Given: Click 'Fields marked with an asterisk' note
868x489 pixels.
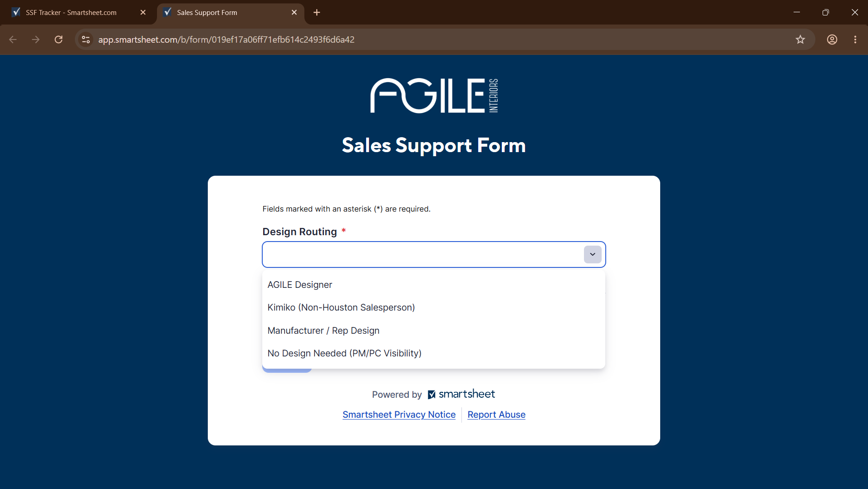Looking at the screenshot, I should (346, 209).
